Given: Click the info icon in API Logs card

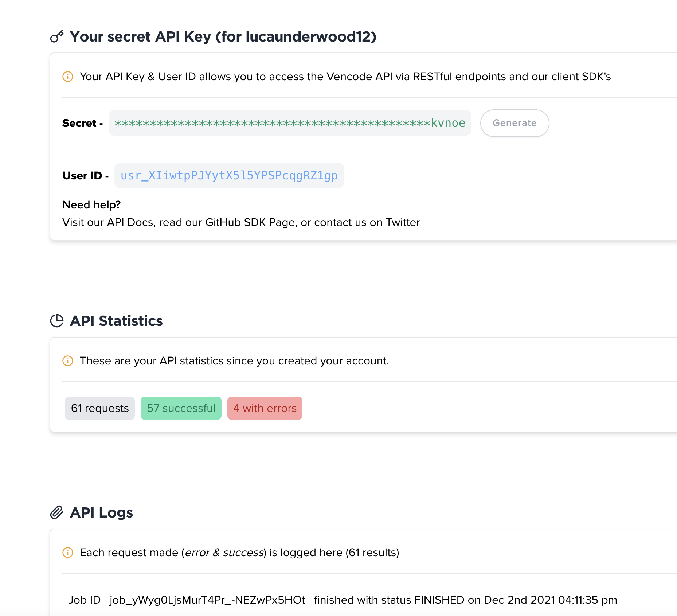Looking at the screenshot, I should 68,553.
